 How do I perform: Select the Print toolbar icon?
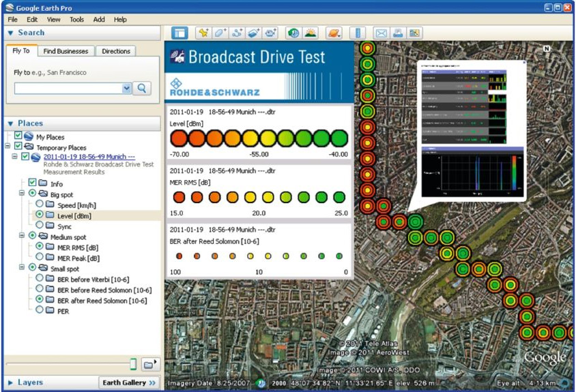398,33
